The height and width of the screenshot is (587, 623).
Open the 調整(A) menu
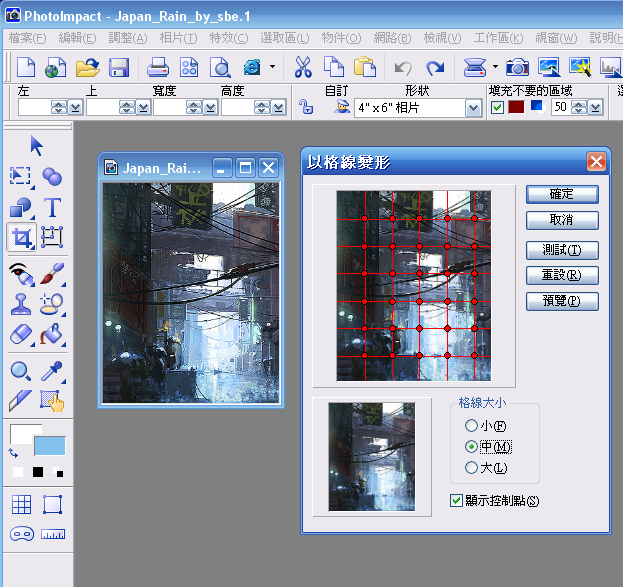(128, 38)
